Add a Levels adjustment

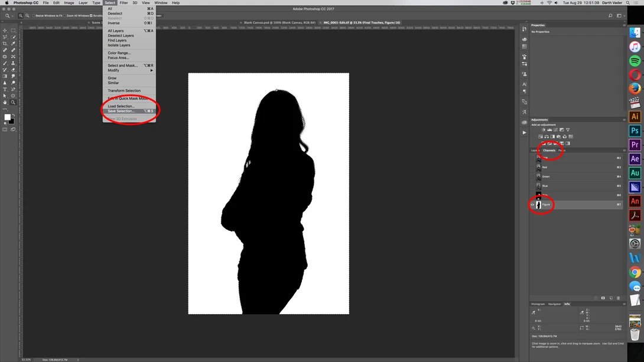click(549, 130)
